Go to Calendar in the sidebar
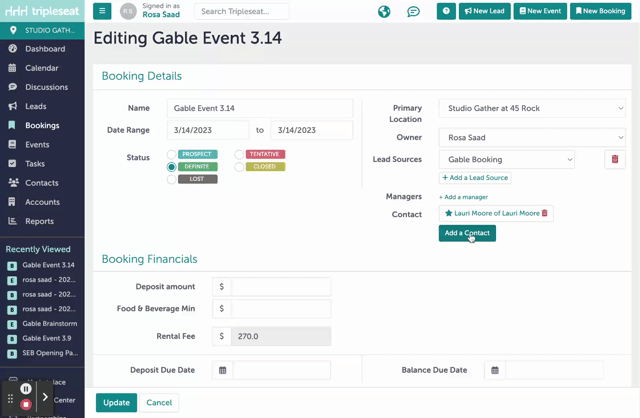Viewport: 640px width, 418px height. tap(41, 68)
